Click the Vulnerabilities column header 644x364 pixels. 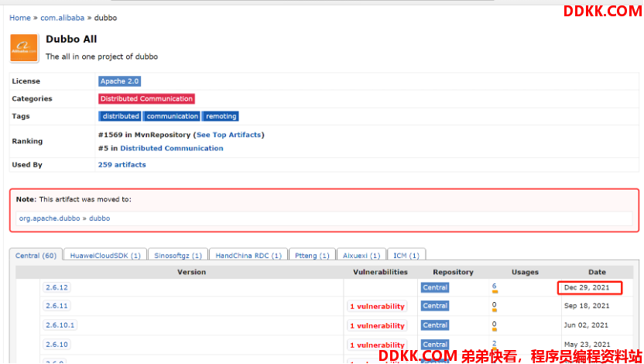click(380, 272)
